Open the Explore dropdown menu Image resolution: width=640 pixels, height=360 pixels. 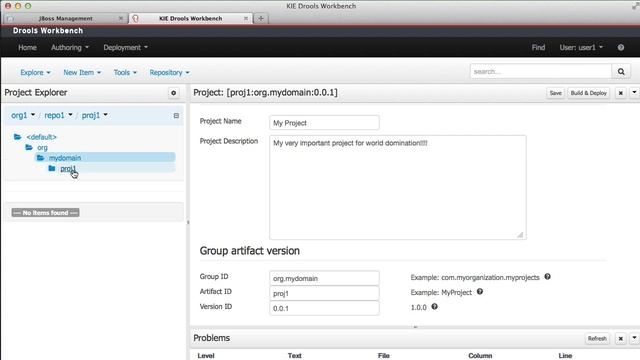click(36, 73)
